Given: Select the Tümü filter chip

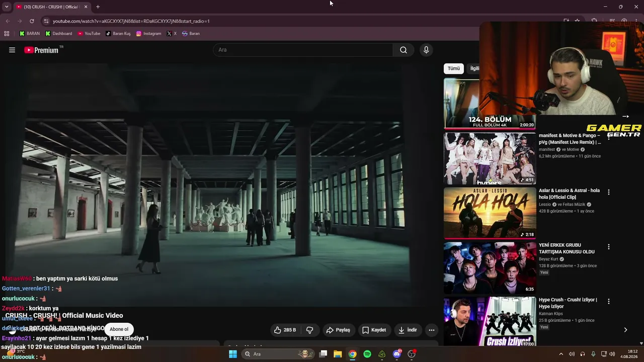Looking at the screenshot, I should pos(454,68).
